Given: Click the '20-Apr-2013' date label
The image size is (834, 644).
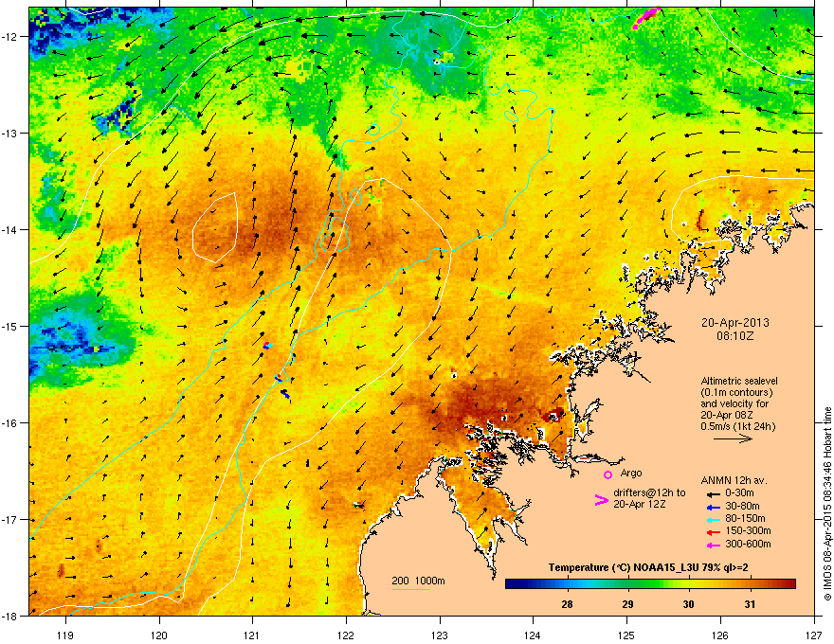Looking at the screenshot, I should (x=734, y=323).
